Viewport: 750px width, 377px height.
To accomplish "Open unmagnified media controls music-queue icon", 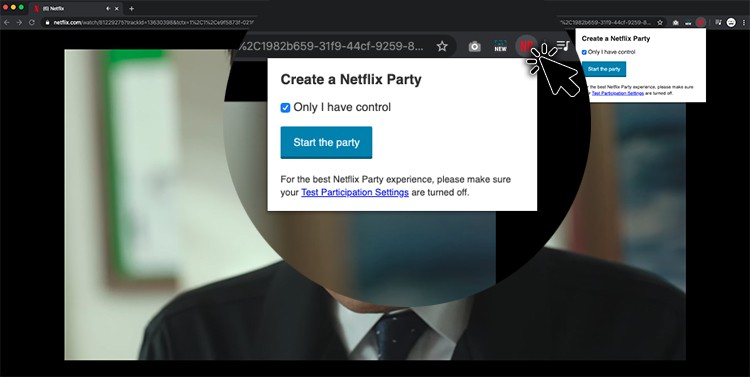I will [718, 22].
